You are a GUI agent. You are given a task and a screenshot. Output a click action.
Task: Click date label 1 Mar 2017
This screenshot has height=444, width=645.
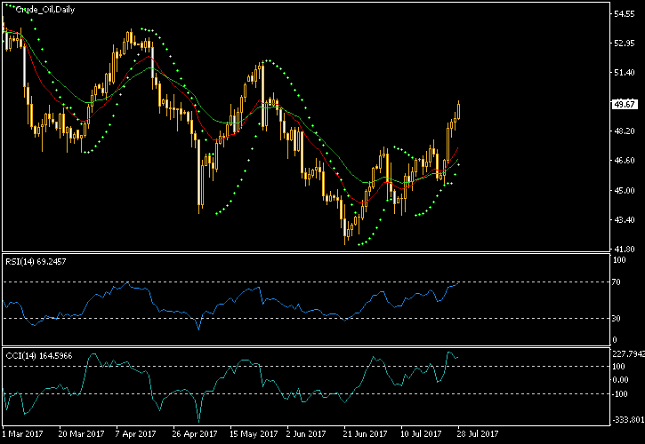coord(22,434)
